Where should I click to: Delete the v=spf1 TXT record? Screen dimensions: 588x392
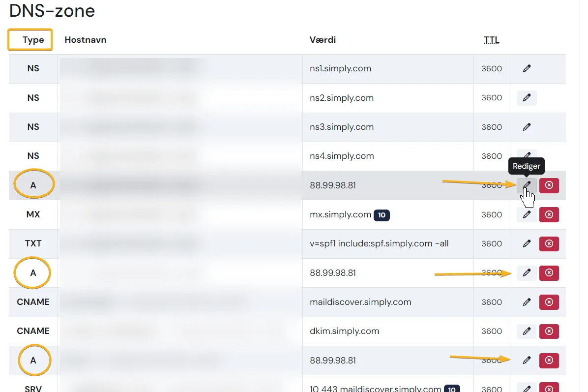[549, 244]
